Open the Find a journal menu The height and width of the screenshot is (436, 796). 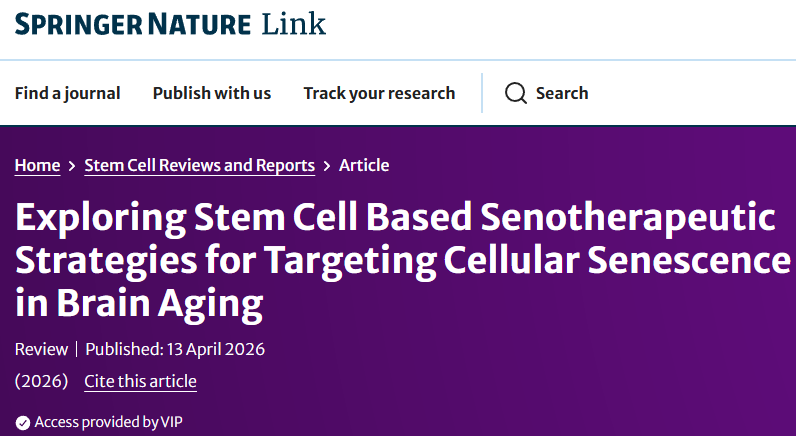pos(67,93)
